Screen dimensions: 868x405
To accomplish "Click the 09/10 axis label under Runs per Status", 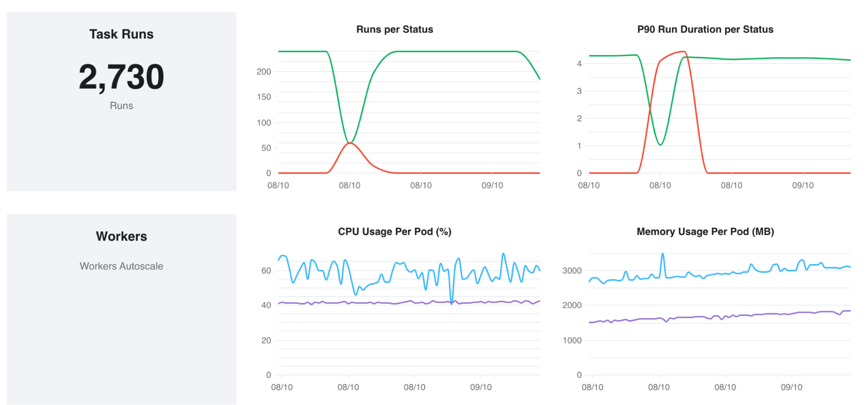I will point(492,186).
